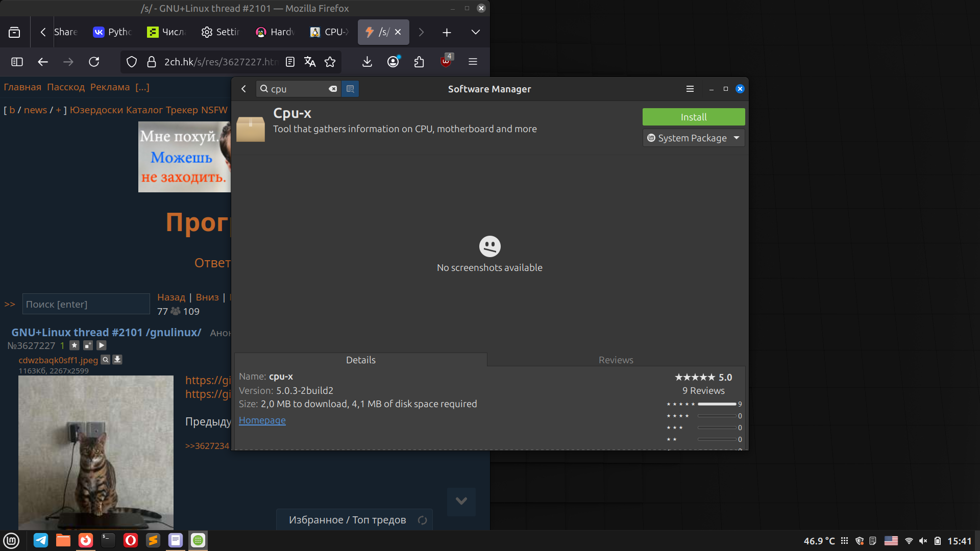Install the Cpu-x package
980x551 pixels.
tap(693, 117)
